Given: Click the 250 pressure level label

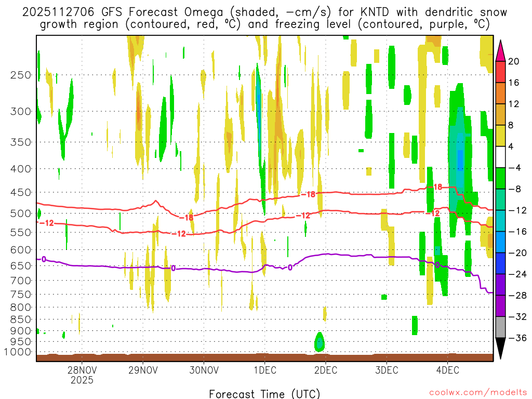Looking at the screenshot, I should [21, 75].
